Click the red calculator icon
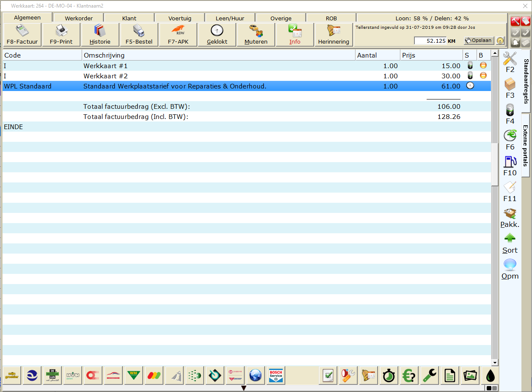Image resolution: width=532 pixels, height=392 pixels. (525, 22)
